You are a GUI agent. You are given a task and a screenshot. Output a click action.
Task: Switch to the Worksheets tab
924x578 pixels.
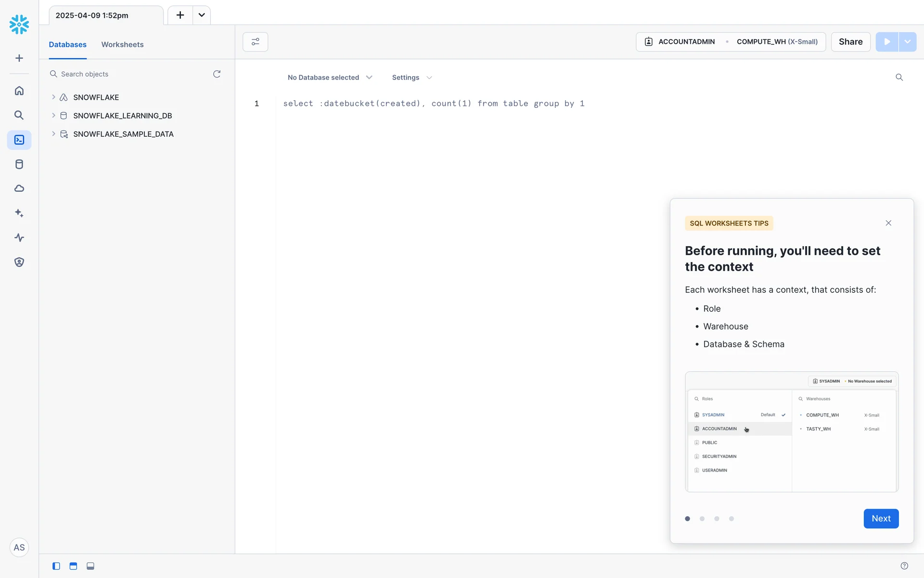pos(122,44)
